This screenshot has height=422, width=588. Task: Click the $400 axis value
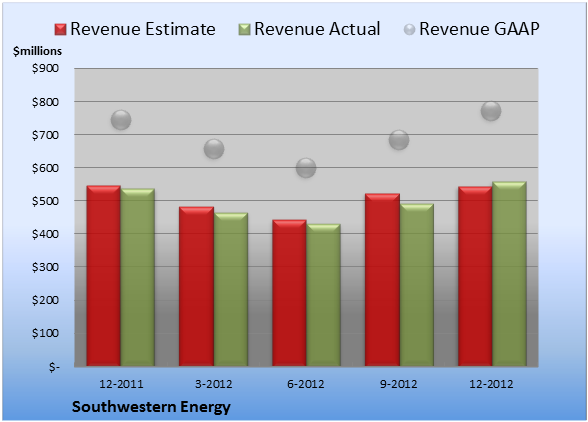45,234
